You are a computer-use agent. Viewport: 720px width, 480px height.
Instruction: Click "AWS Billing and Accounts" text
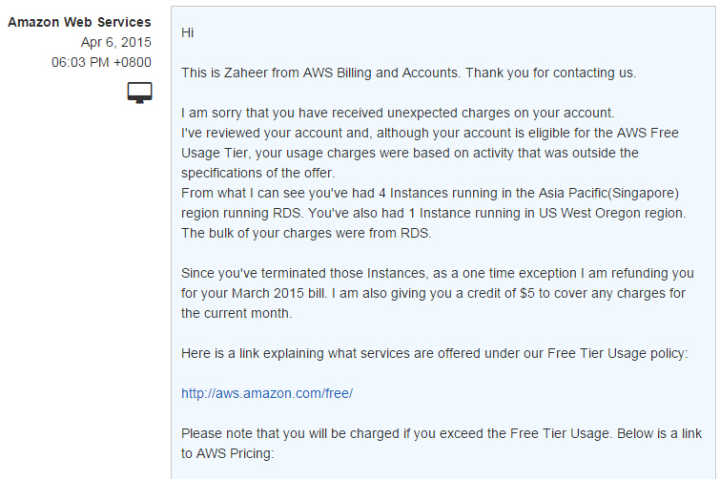point(380,73)
